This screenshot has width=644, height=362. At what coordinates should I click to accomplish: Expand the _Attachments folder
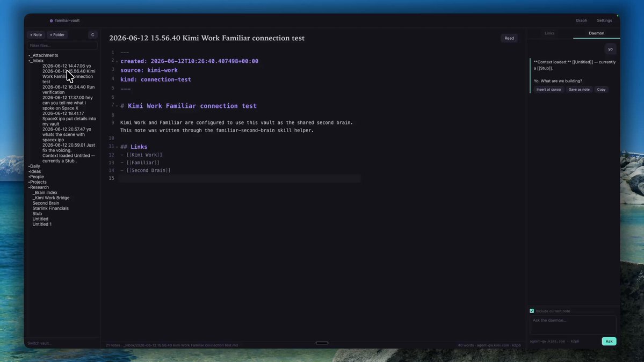(x=43, y=55)
